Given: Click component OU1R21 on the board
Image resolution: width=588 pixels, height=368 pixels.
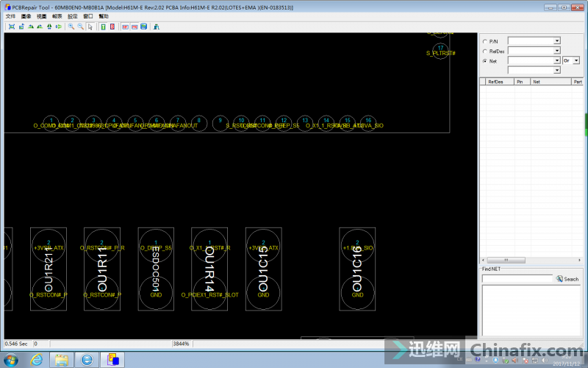Looking at the screenshot, I should coord(49,269).
